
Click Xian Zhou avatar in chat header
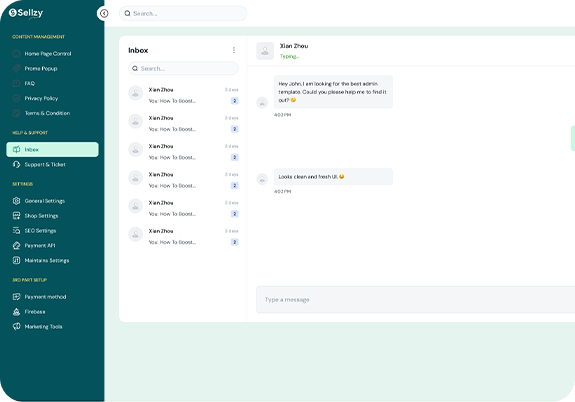tap(265, 51)
